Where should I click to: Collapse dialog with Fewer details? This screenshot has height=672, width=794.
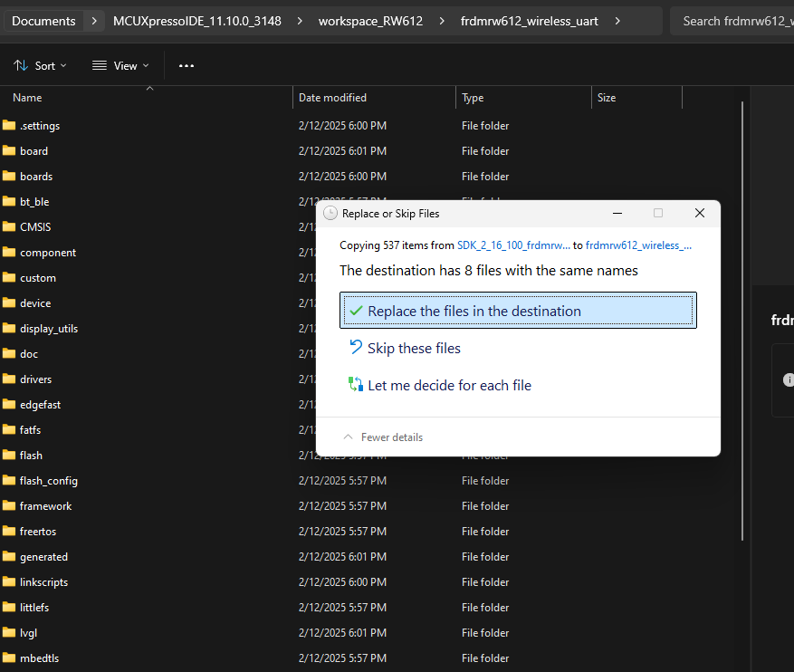coord(383,437)
